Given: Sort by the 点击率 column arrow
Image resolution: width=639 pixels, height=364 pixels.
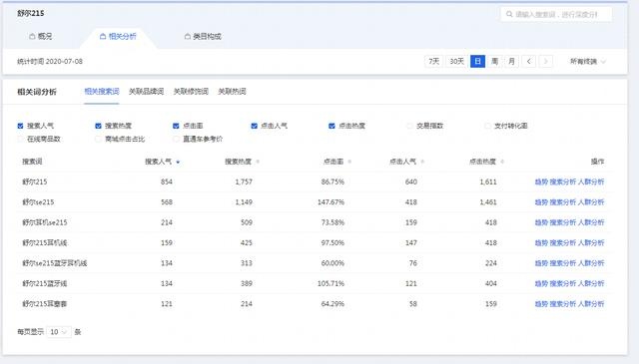Looking at the screenshot, I should point(349,162).
